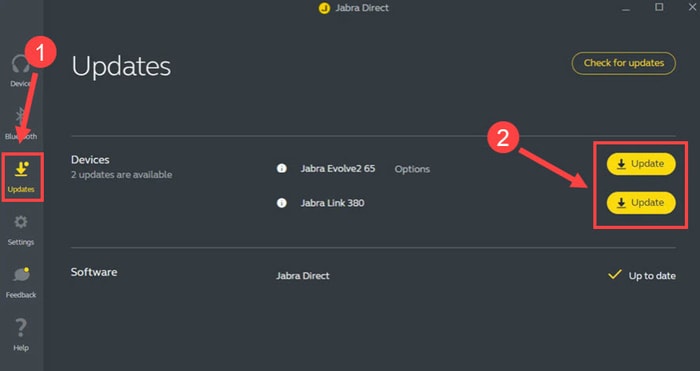Viewport: 700px width, 371px height.
Task: Click the Jabra Direct software entry
Action: point(303,276)
